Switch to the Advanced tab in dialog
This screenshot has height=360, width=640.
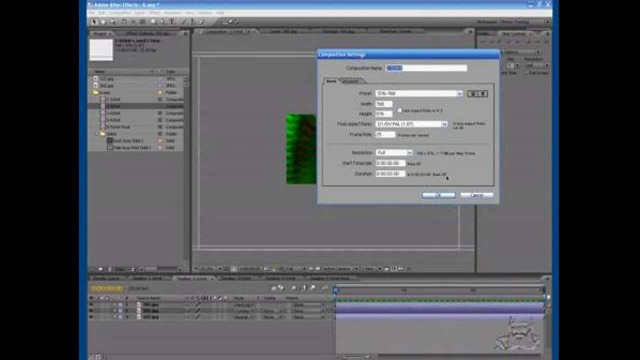click(351, 81)
